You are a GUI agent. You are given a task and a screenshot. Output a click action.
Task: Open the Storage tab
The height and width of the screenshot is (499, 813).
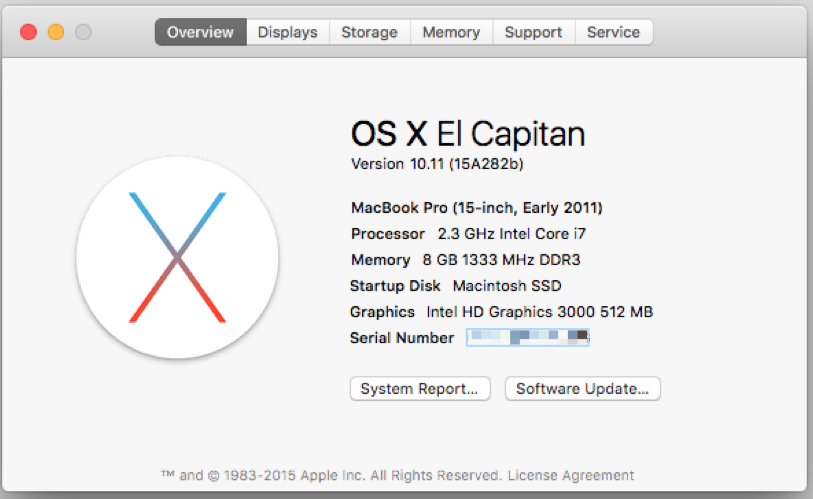click(370, 32)
